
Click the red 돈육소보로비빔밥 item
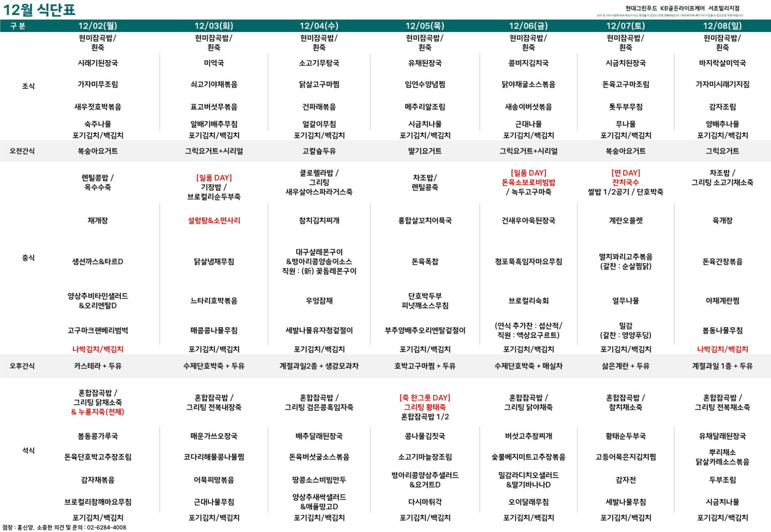(528, 183)
